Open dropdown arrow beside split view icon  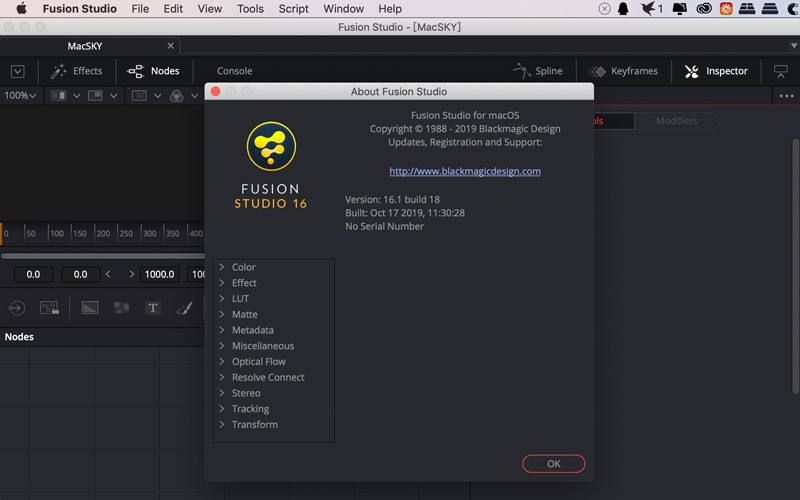(77, 95)
